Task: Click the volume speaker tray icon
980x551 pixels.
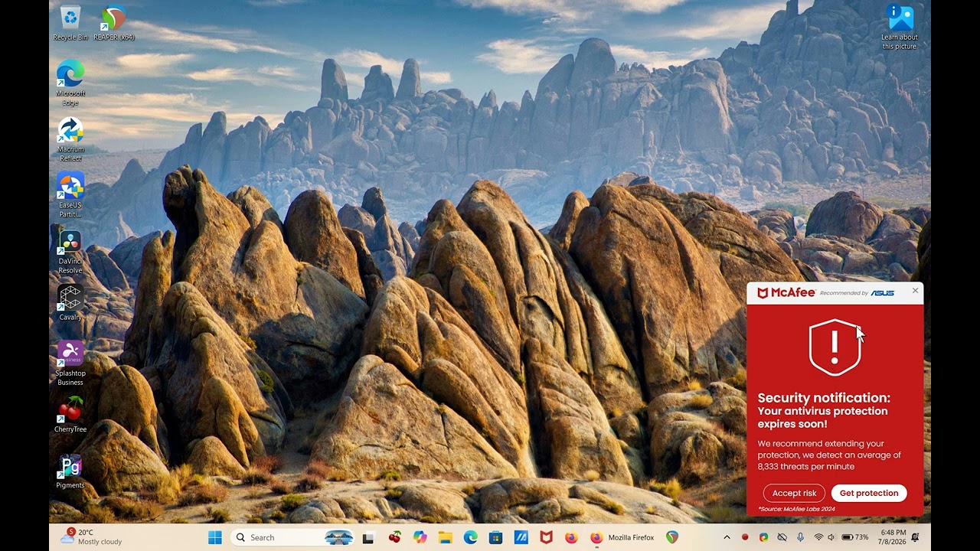Action: [831, 537]
